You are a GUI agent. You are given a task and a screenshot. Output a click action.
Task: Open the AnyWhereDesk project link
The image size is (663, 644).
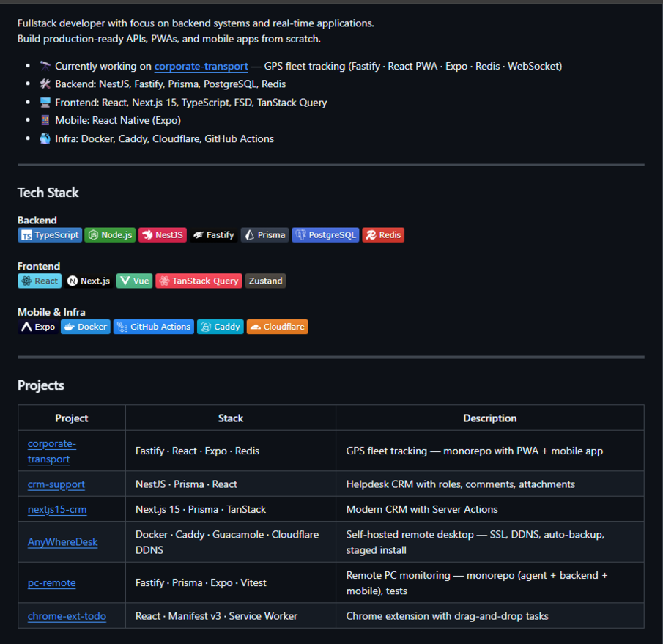point(62,542)
